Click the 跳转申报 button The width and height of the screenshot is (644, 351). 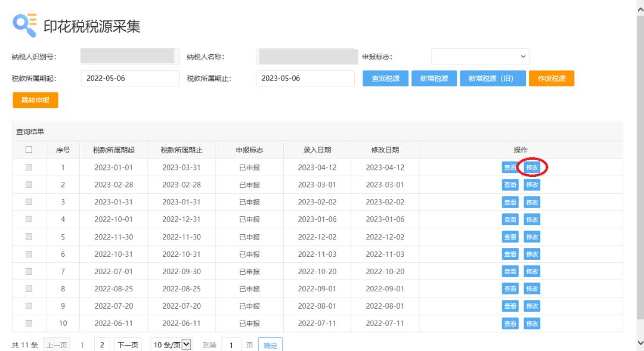pos(34,100)
